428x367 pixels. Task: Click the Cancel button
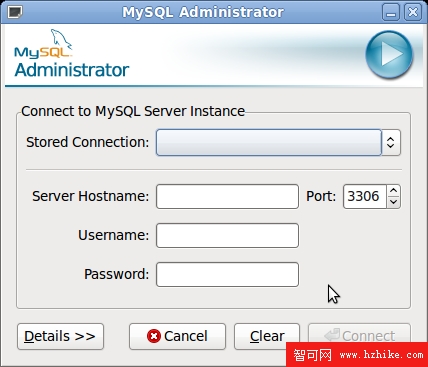click(177, 336)
